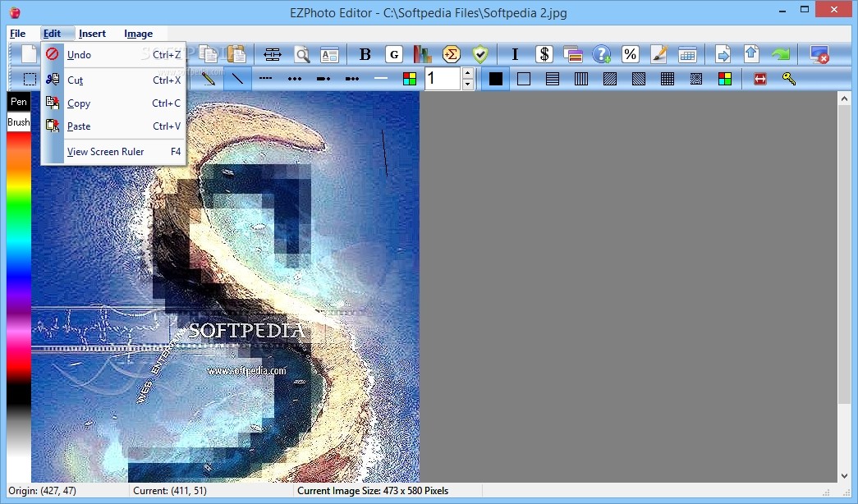
Task: Click the New blank document icon
Action: pyautogui.click(x=29, y=54)
